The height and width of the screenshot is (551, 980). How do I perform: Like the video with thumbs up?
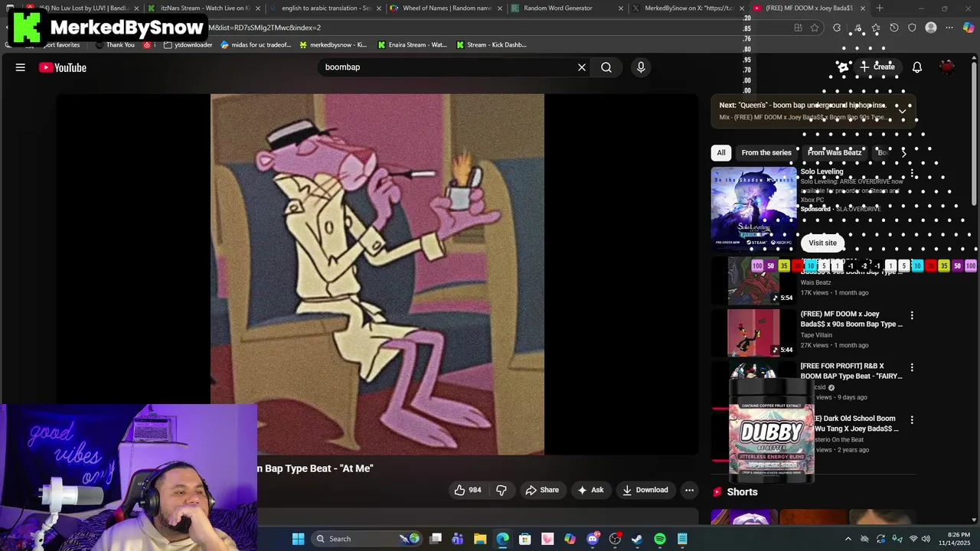pyautogui.click(x=468, y=490)
